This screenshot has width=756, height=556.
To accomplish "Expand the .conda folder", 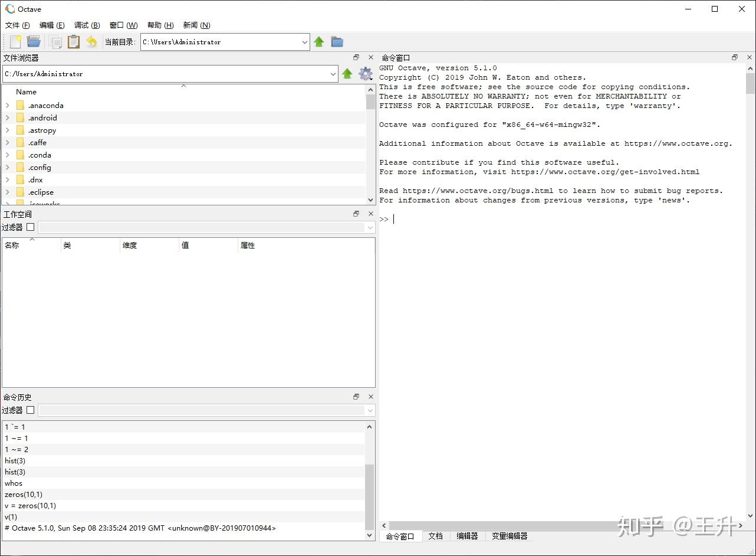I will pyautogui.click(x=7, y=155).
